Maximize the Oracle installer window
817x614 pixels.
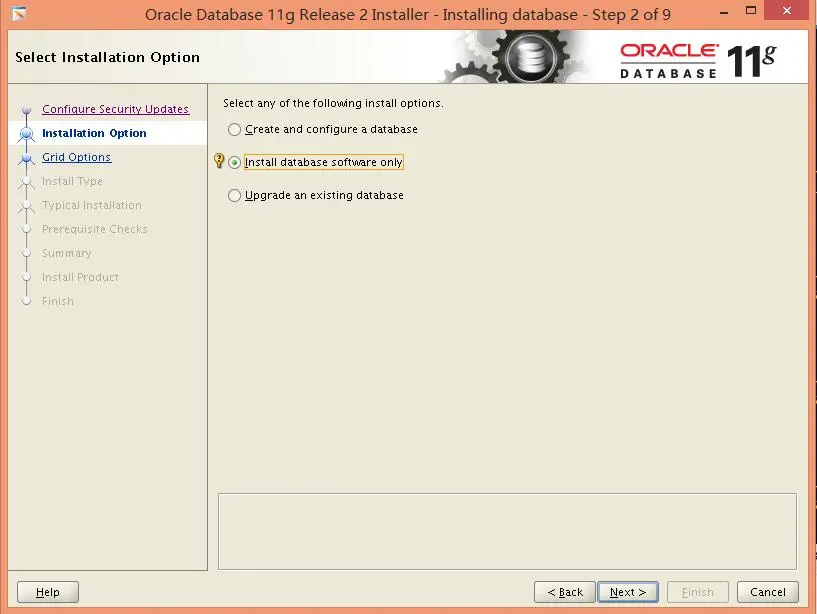751,10
